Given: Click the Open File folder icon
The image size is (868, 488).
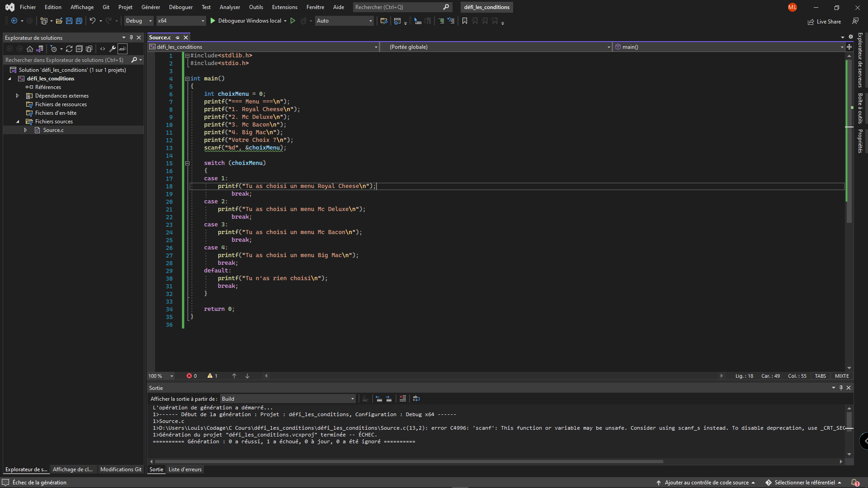Looking at the screenshot, I should (59, 21).
